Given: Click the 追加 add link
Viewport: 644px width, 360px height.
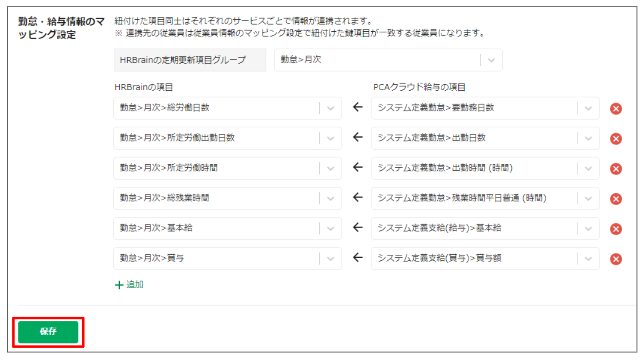Looking at the screenshot, I should 129,285.
